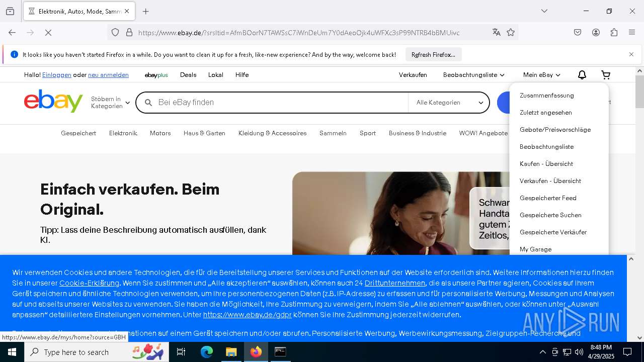The image size is (644, 362).
Task: Open the terminal window in taskbar
Action: pos(280,352)
